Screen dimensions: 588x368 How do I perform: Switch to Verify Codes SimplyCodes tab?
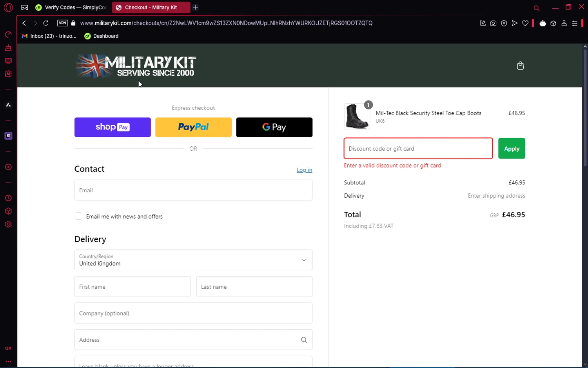coord(71,7)
